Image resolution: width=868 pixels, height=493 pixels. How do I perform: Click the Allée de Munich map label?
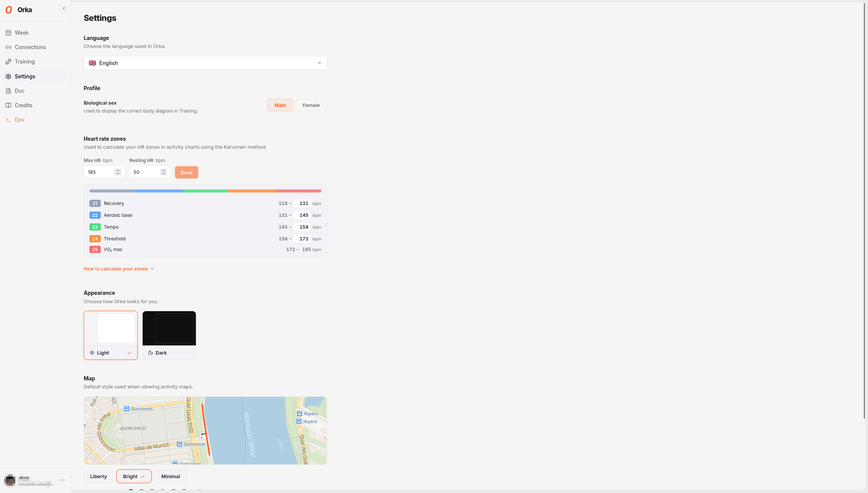pos(152,447)
